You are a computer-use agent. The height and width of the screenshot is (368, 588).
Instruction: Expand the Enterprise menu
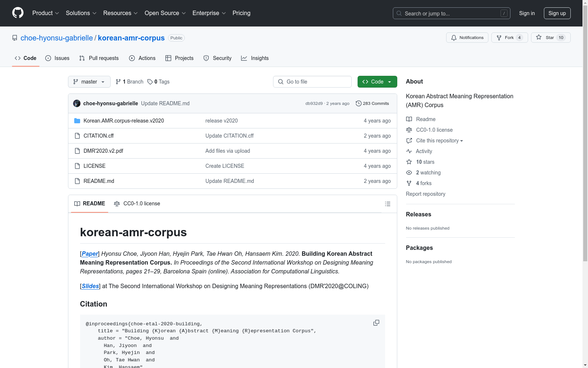click(209, 13)
